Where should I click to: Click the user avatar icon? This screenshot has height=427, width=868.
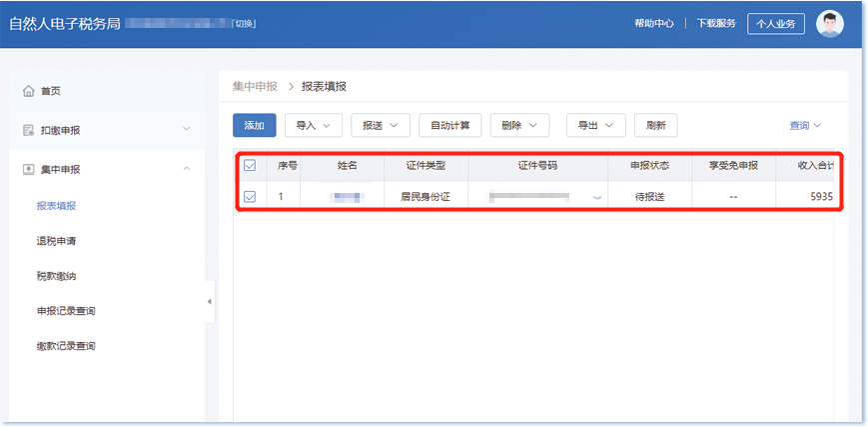point(829,24)
